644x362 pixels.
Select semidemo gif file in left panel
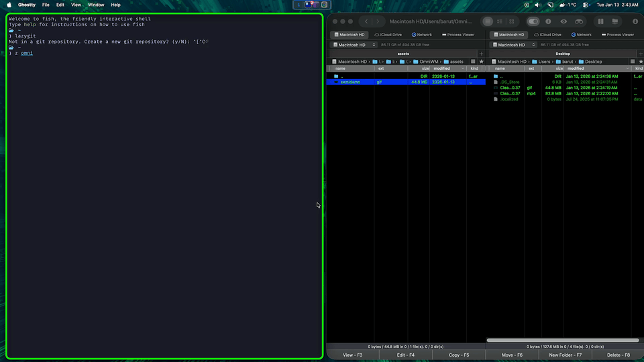pos(406,82)
